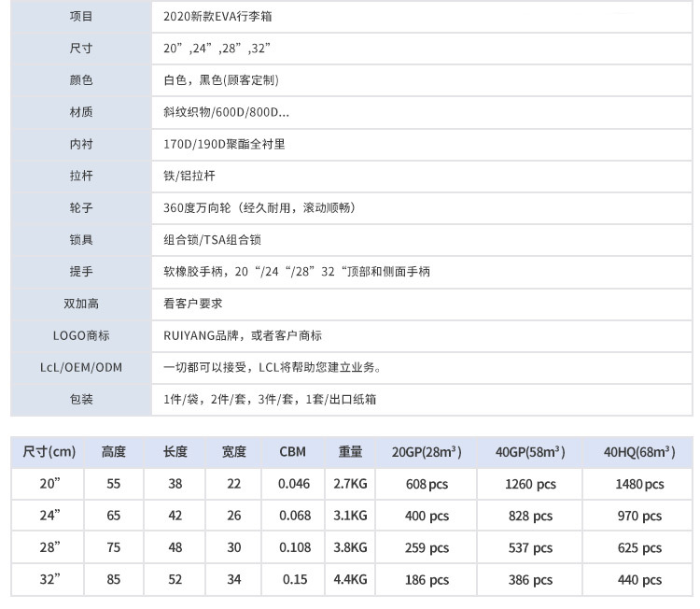Click the 双加高 row label

81,304
